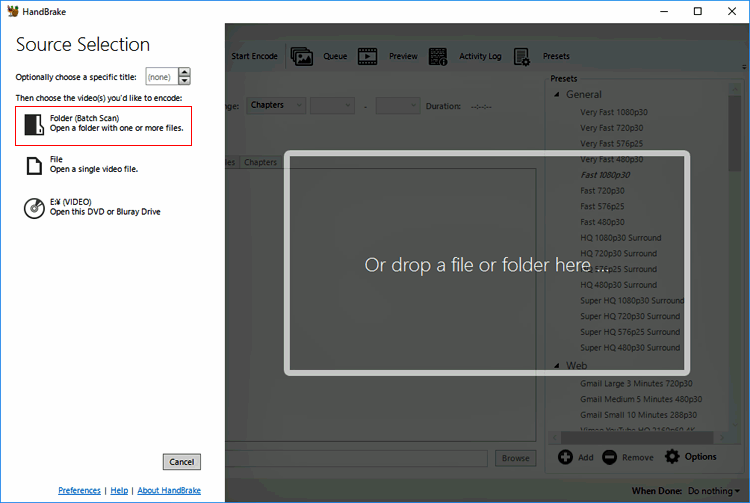Select the Fast 1080p30 preset
Image resolution: width=750 pixels, height=503 pixels.
[x=605, y=175]
